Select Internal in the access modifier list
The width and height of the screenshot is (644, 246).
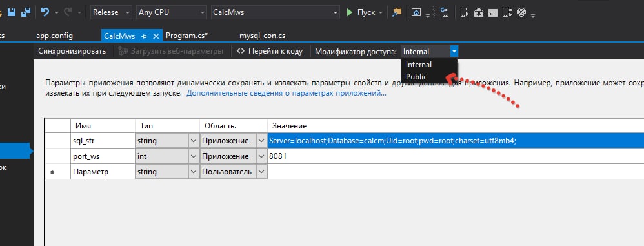pyautogui.click(x=428, y=65)
